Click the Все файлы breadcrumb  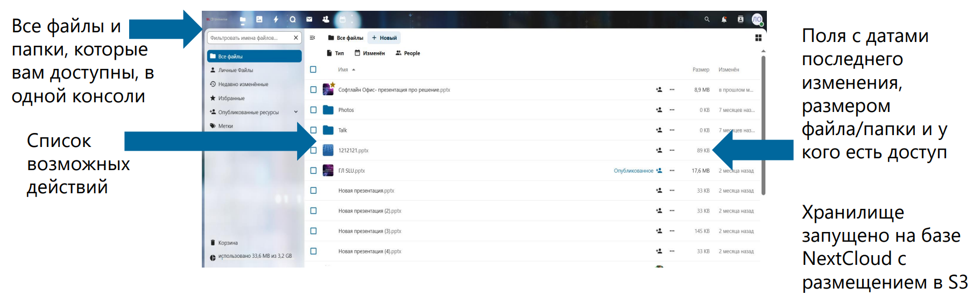346,38
